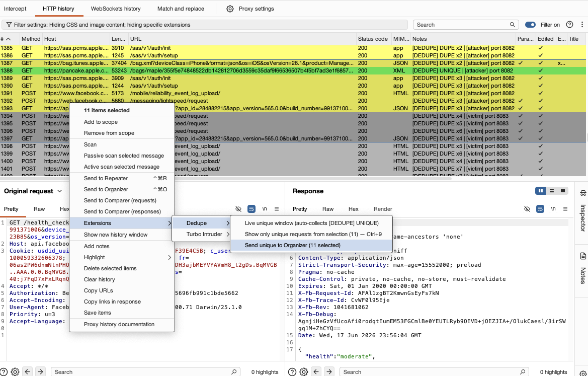Open the three-dot options menu at top right
This screenshot has width=588, height=376.
(582, 25)
